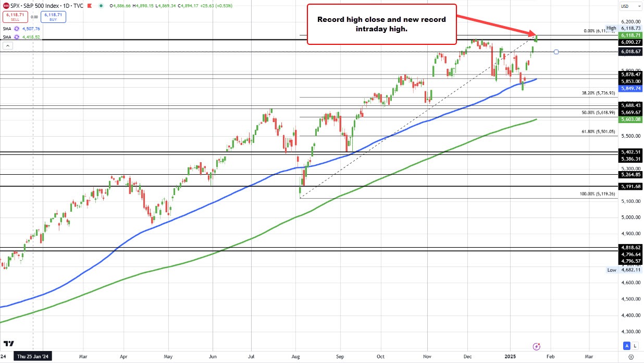Click the red flag icon beside TVC
This screenshot has height=363, width=644.
(x=89, y=6)
